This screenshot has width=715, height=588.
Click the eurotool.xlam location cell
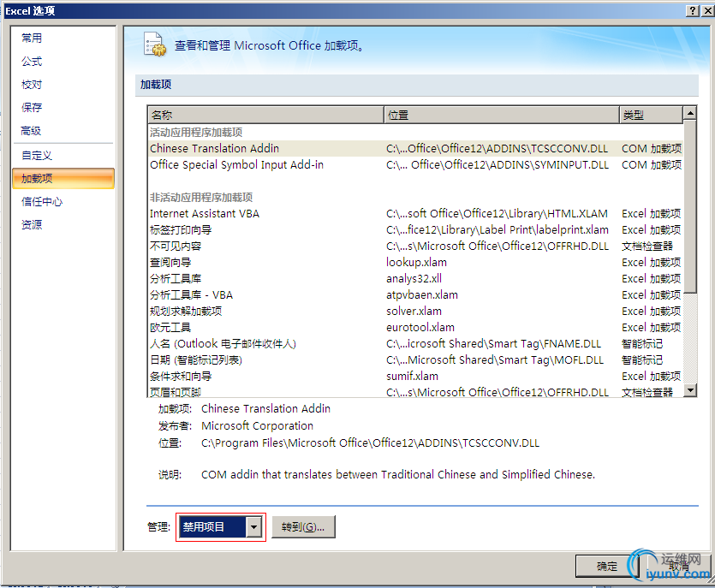pyautogui.click(x=420, y=327)
